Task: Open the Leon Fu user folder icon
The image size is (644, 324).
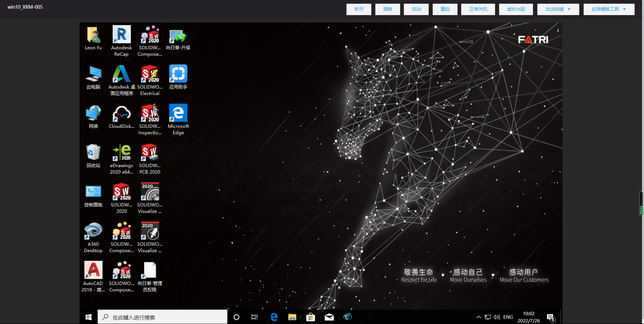Action: pyautogui.click(x=93, y=38)
